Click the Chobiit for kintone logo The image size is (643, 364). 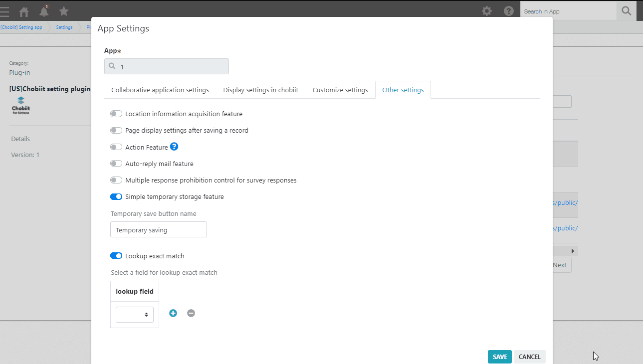[21, 106]
